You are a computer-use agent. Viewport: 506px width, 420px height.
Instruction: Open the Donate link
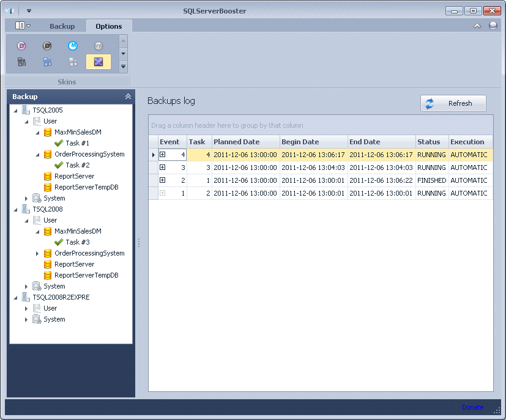tap(472, 407)
